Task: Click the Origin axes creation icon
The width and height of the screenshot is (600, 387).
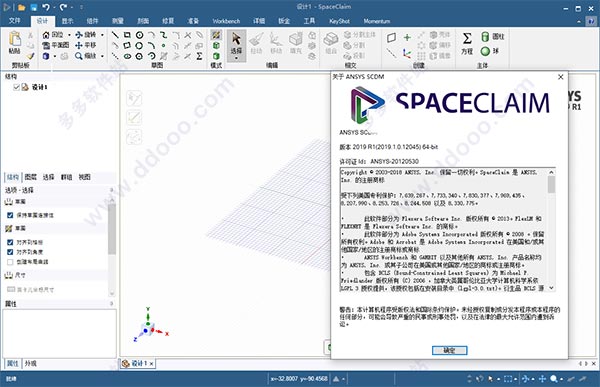Action: [407, 54]
